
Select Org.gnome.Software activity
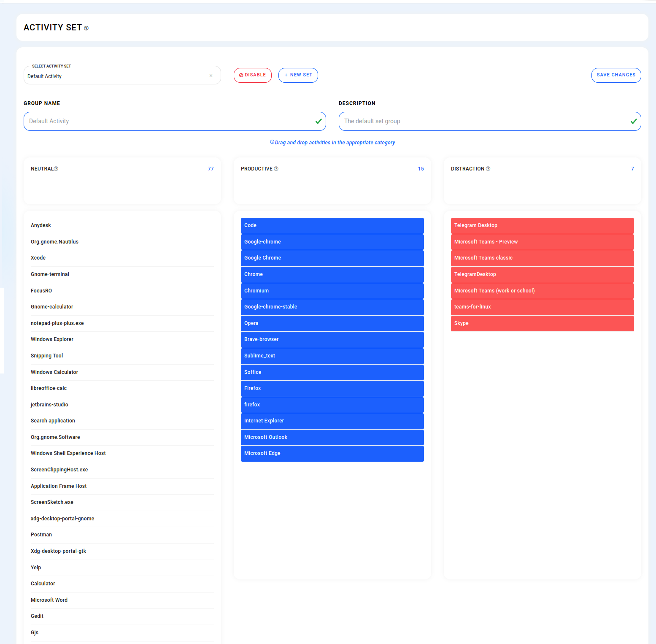[122, 437]
